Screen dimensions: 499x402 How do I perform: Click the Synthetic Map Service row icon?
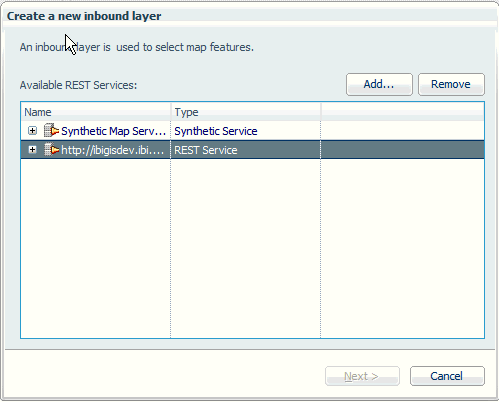[x=51, y=131]
